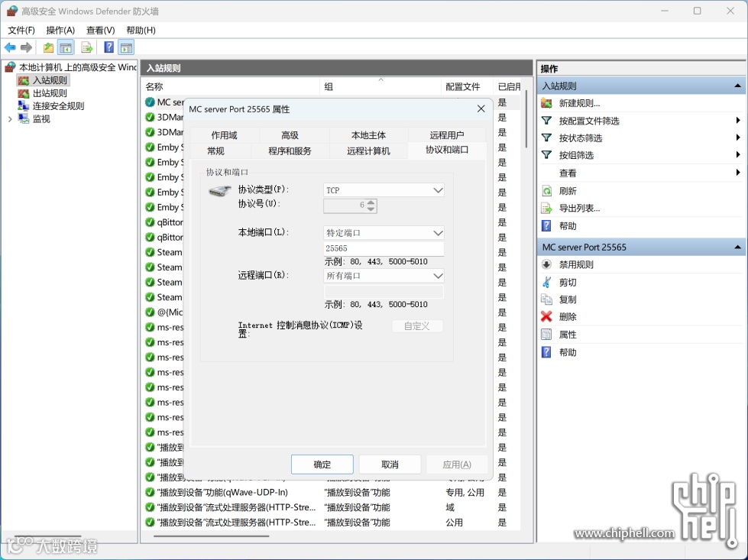Open the 查看(V) menu

[100, 30]
